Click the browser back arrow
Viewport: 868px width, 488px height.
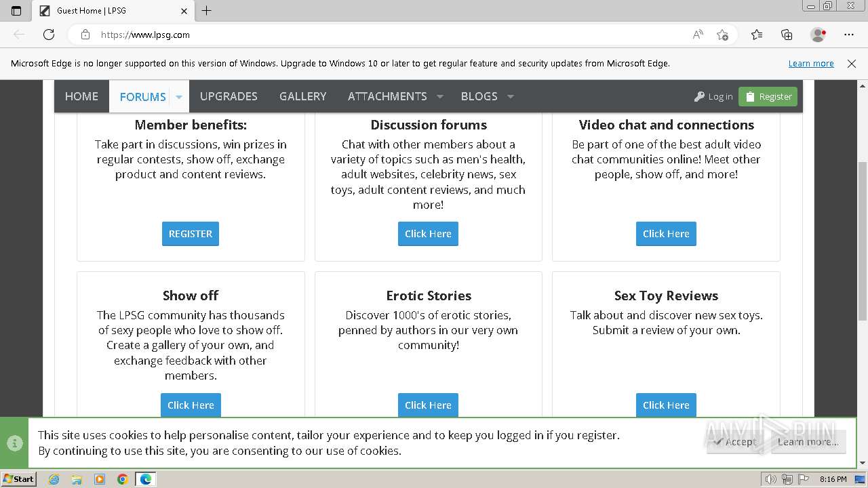pos(19,35)
